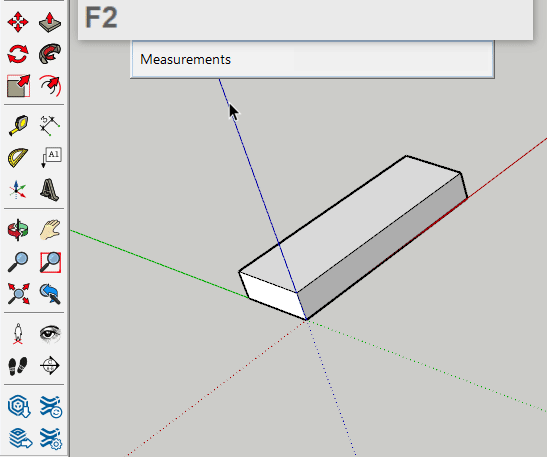547x457 pixels.
Task: Click the layers share model icon
Action: click(x=20, y=439)
